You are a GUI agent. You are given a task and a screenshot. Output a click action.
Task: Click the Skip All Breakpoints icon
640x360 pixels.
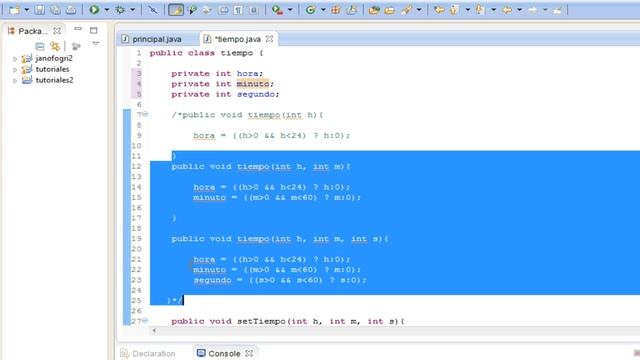tap(153, 10)
